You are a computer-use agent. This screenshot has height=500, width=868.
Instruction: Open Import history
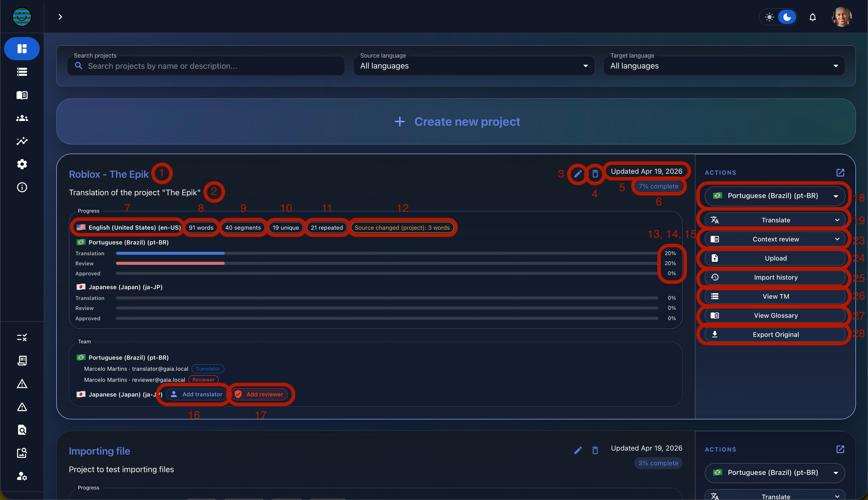coord(775,277)
